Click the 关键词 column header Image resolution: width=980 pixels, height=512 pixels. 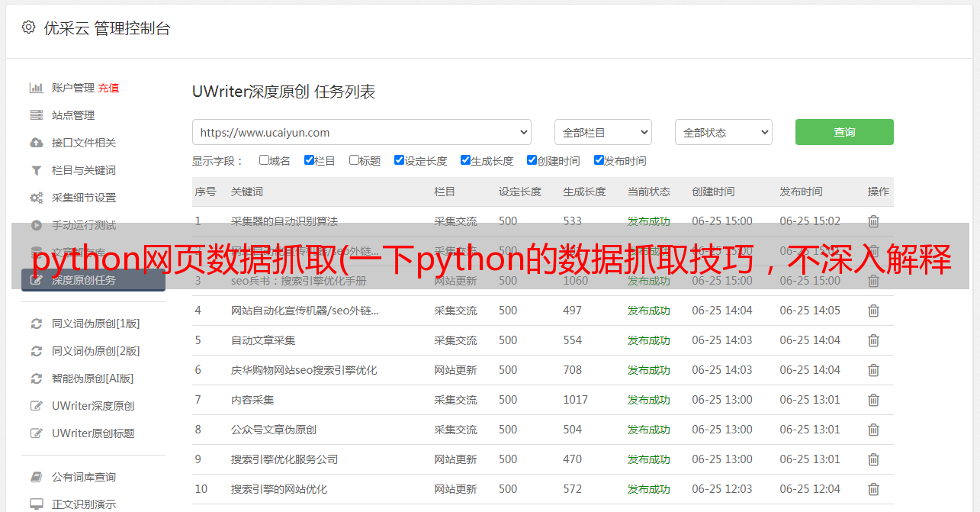(x=247, y=192)
